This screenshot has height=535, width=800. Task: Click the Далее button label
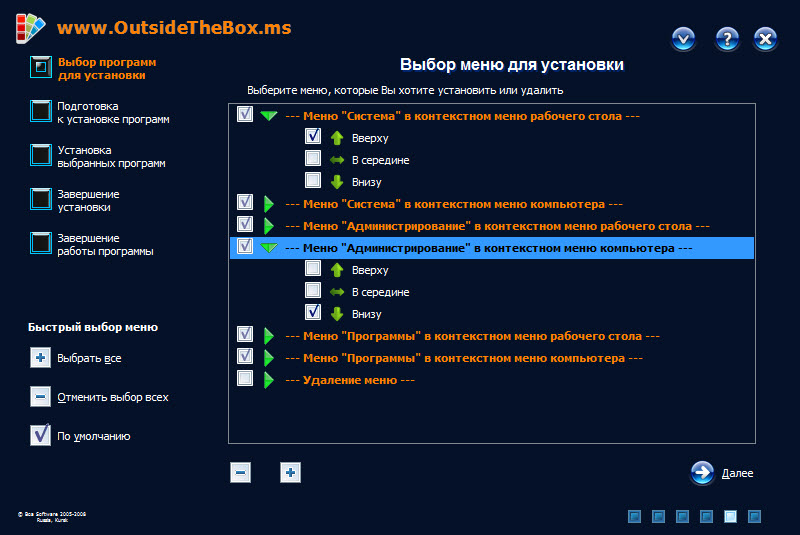[737, 474]
